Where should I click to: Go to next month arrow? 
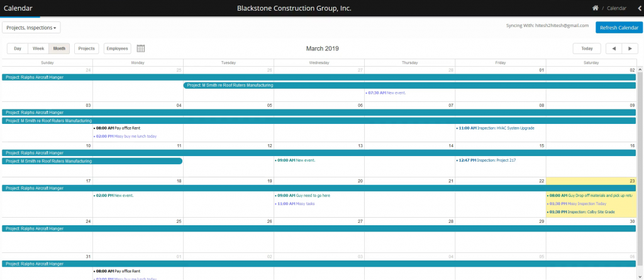[630, 48]
